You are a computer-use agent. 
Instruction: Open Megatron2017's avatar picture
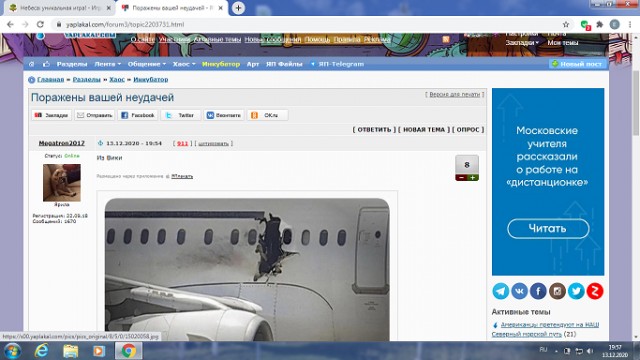(x=62, y=182)
